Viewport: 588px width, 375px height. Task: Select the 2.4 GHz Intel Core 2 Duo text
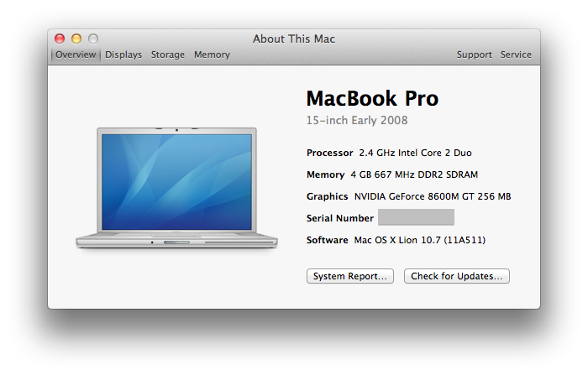pyautogui.click(x=415, y=153)
